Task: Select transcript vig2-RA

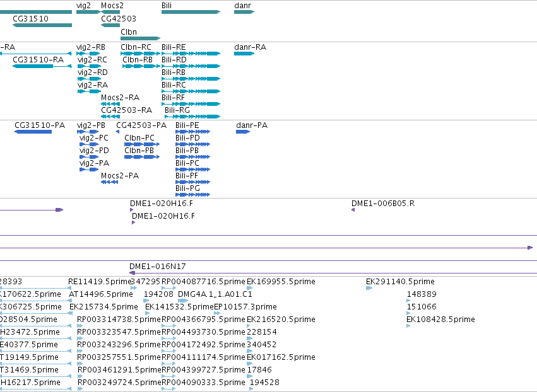Action: 89,91
